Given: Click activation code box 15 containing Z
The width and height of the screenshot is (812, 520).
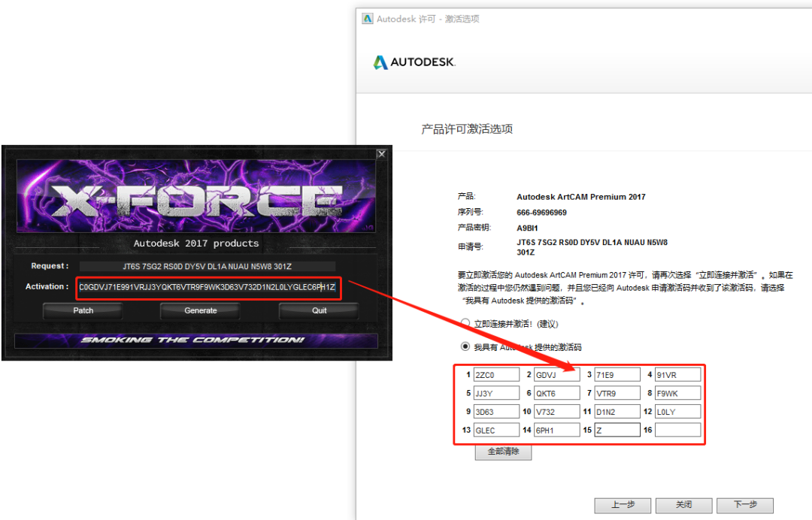Looking at the screenshot, I should (x=617, y=430).
